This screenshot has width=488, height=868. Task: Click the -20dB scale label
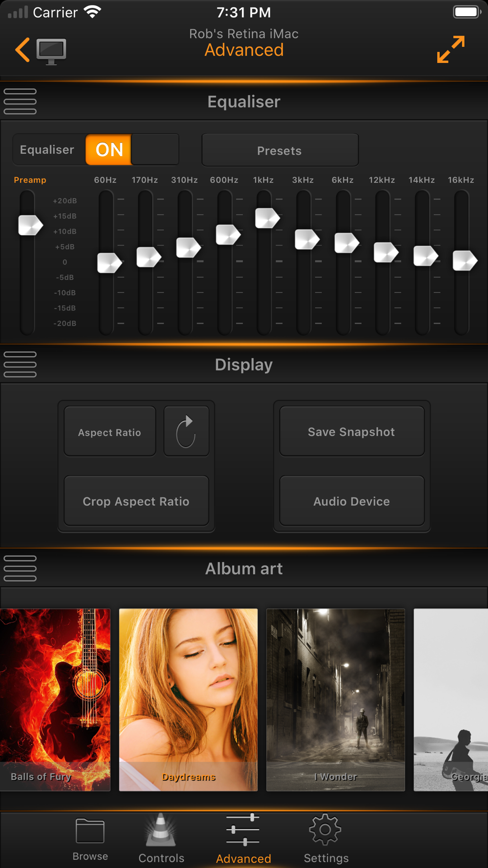point(65,323)
